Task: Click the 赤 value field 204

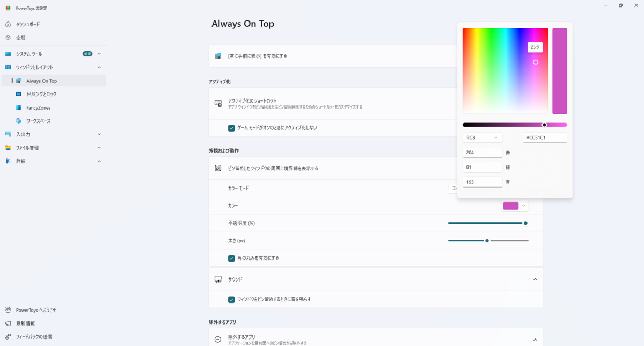Action: pyautogui.click(x=482, y=153)
